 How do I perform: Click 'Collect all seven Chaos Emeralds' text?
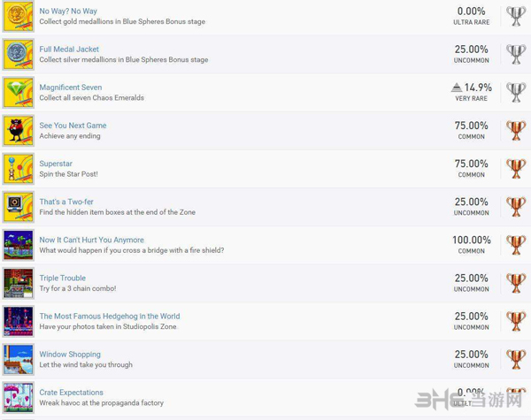click(91, 98)
